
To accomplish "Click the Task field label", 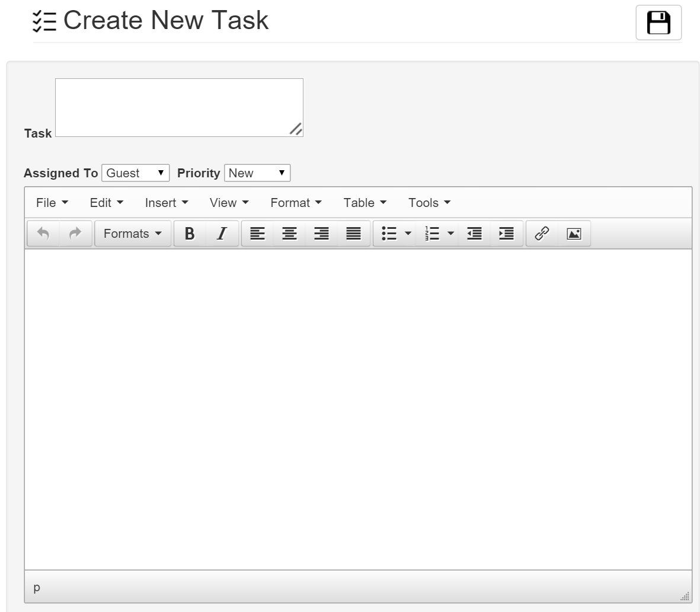I will point(38,133).
